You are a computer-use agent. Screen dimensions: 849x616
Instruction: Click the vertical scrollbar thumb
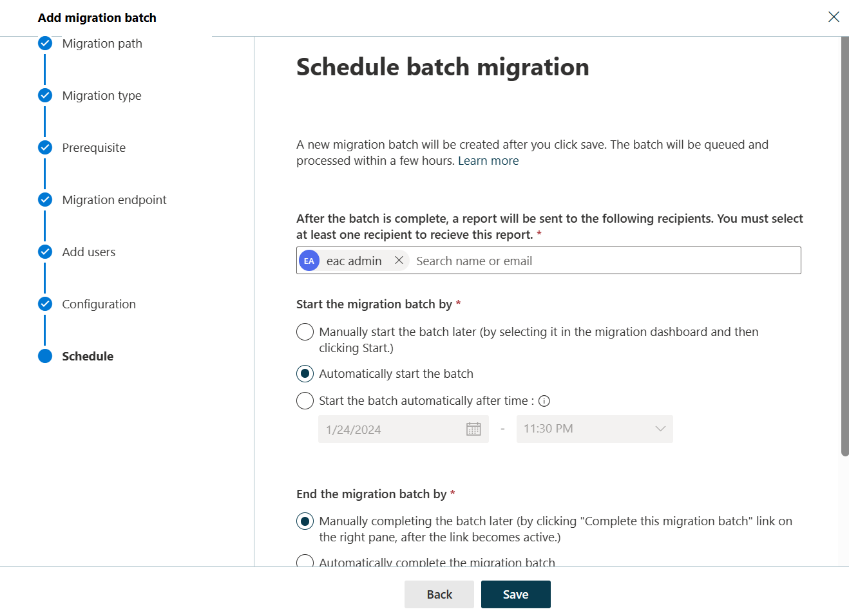pyautogui.click(x=844, y=246)
